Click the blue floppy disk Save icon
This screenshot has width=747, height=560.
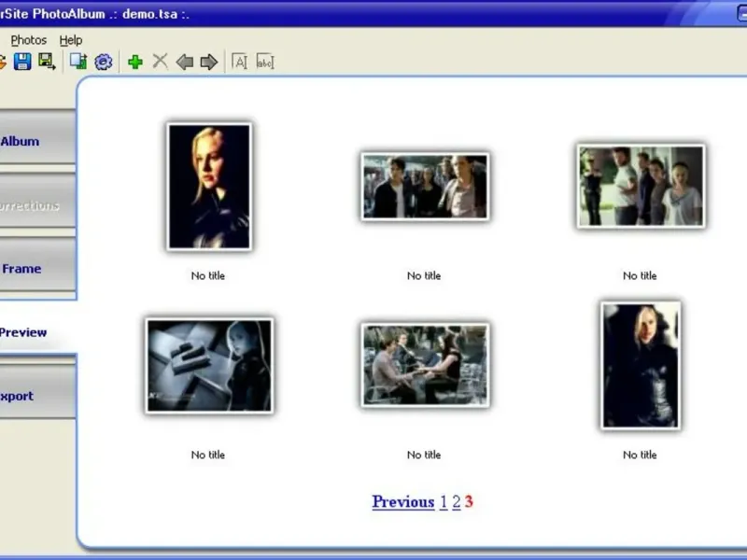[22, 62]
